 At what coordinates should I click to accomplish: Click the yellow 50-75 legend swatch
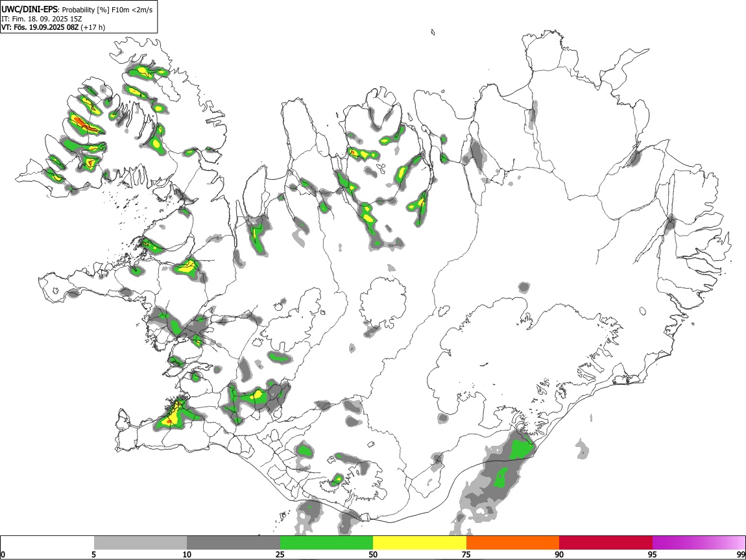click(420, 543)
